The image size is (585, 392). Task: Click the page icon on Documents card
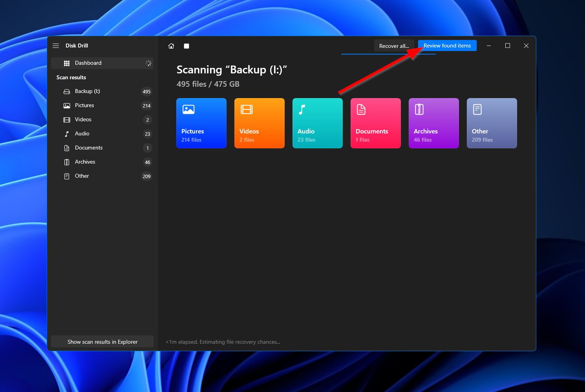pyautogui.click(x=361, y=109)
